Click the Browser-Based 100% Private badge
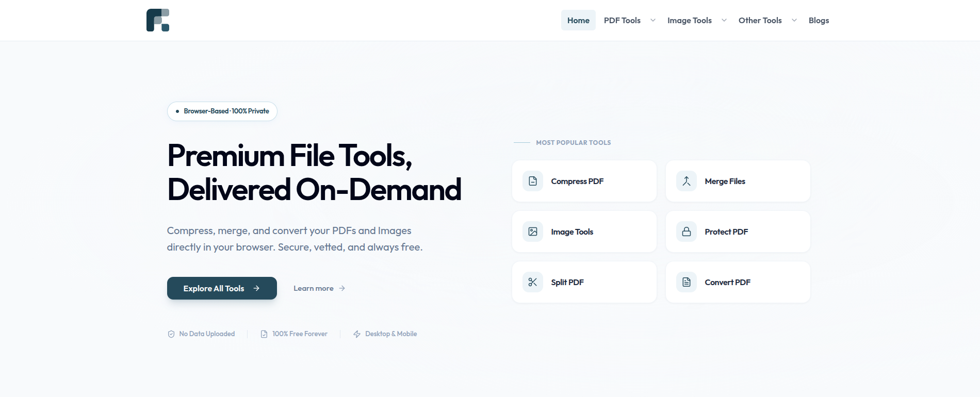The height and width of the screenshot is (397, 980). click(x=222, y=111)
